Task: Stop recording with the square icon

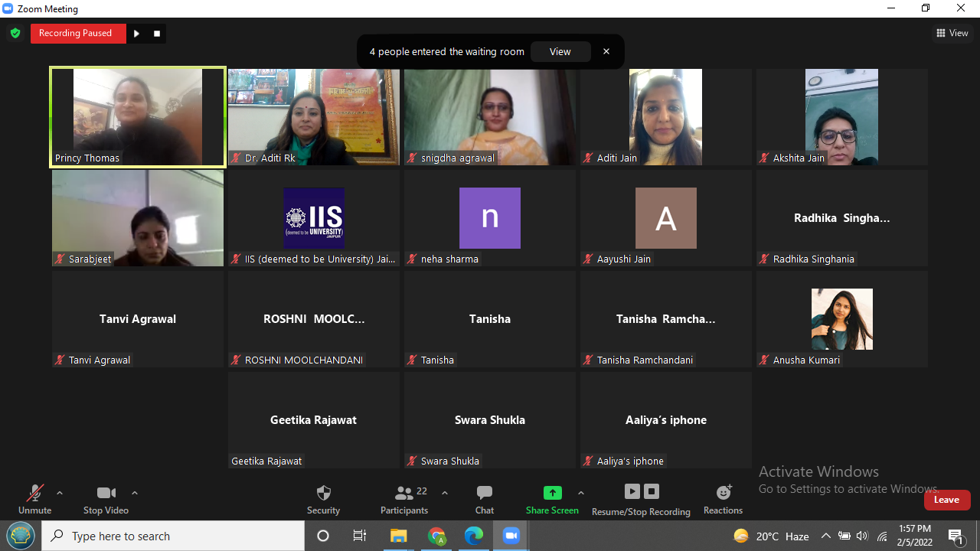Action: (x=157, y=34)
